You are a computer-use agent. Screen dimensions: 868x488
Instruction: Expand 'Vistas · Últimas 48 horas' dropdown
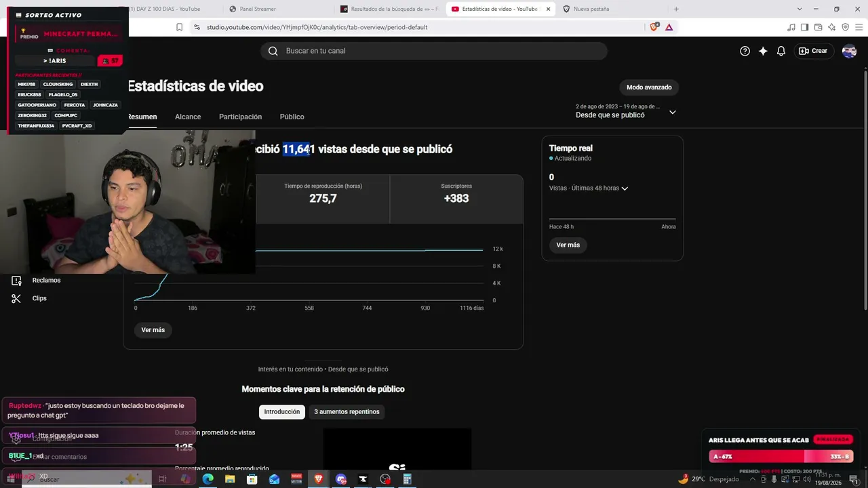[589, 188]
